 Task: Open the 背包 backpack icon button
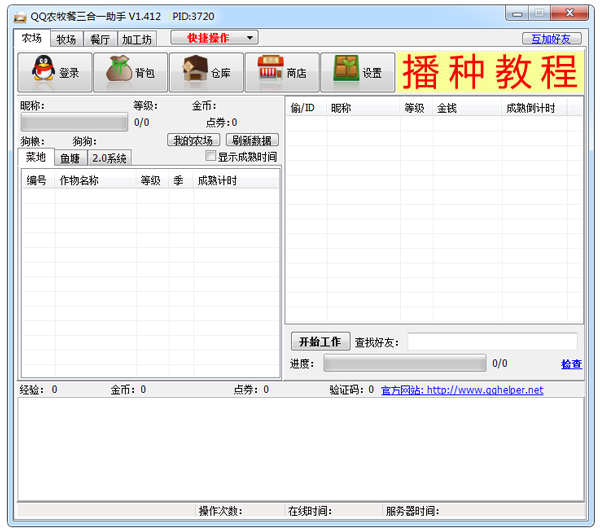tap(131, 72)
